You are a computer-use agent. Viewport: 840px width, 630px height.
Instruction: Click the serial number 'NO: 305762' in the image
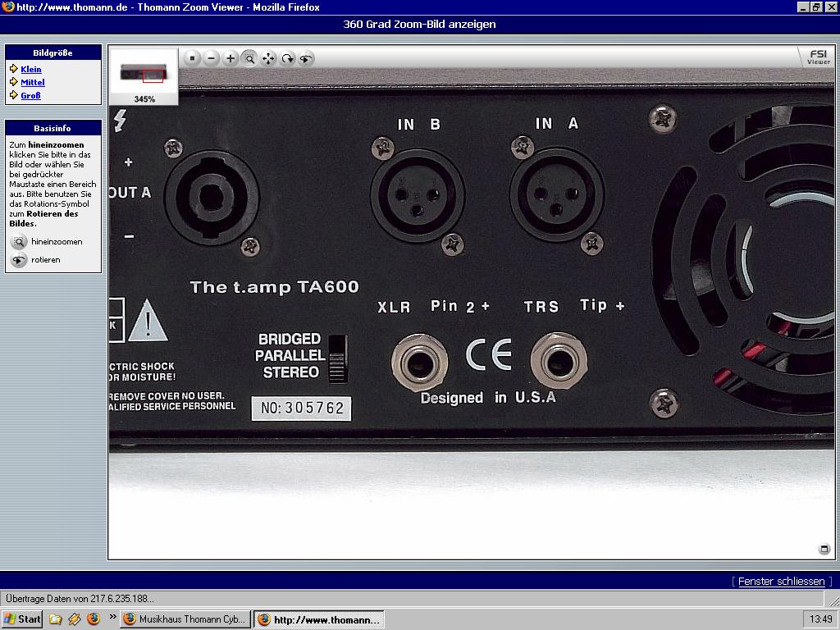tap(302, 409)
